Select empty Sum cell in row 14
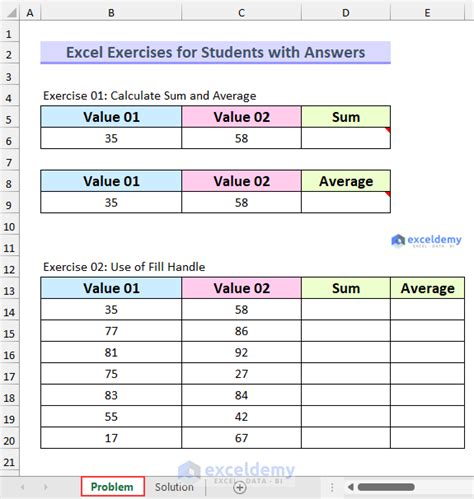The height and width of the screenshot is (499, 474). pos(346,309)
